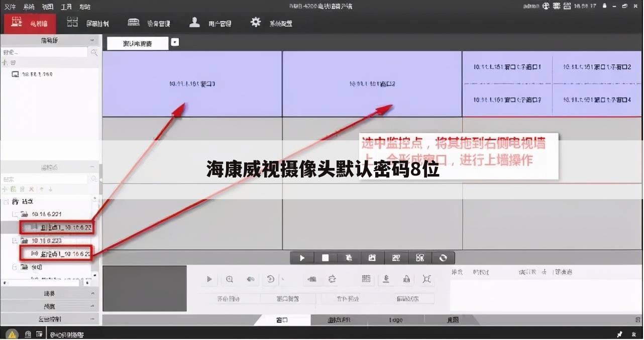This screenshot has width=644, height=340.
Task: Click the X delete icon in camera panel toolbar
Action: [31, 190]
